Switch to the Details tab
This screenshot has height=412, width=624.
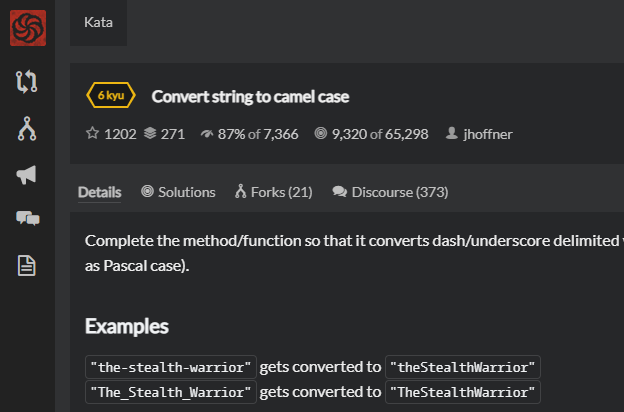99,192
